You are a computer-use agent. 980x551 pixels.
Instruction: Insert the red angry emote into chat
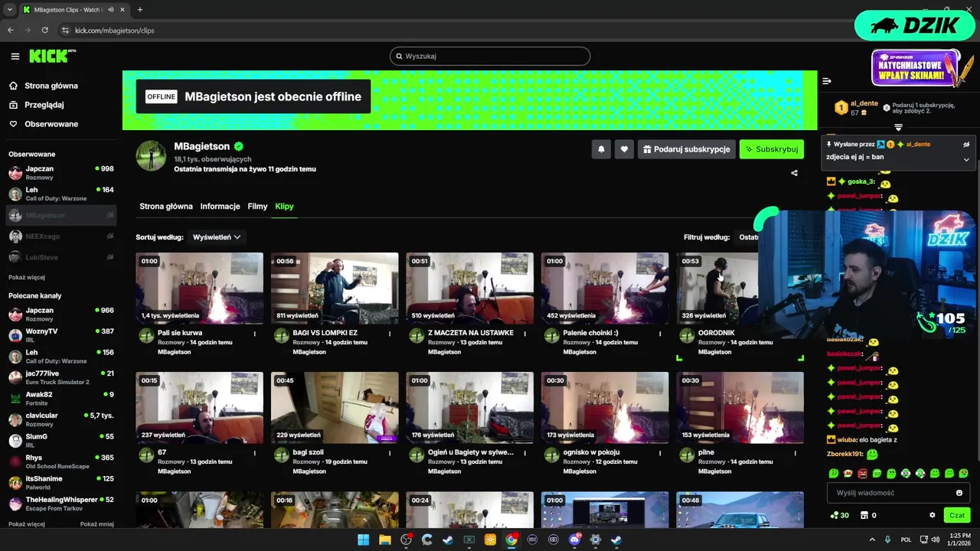pos(863,474)
